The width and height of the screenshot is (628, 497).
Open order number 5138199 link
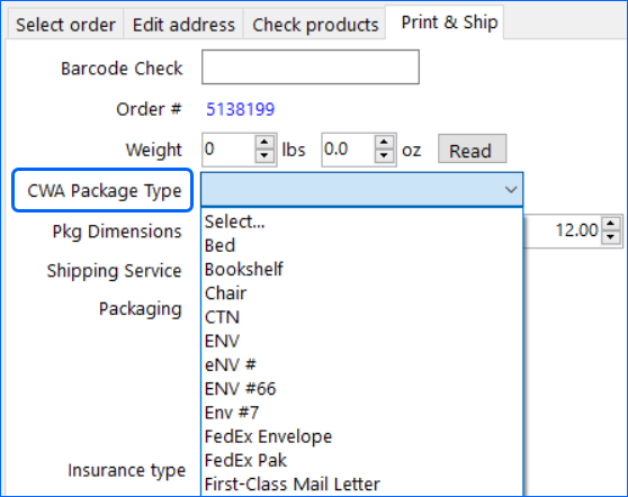tap(240, 109)
